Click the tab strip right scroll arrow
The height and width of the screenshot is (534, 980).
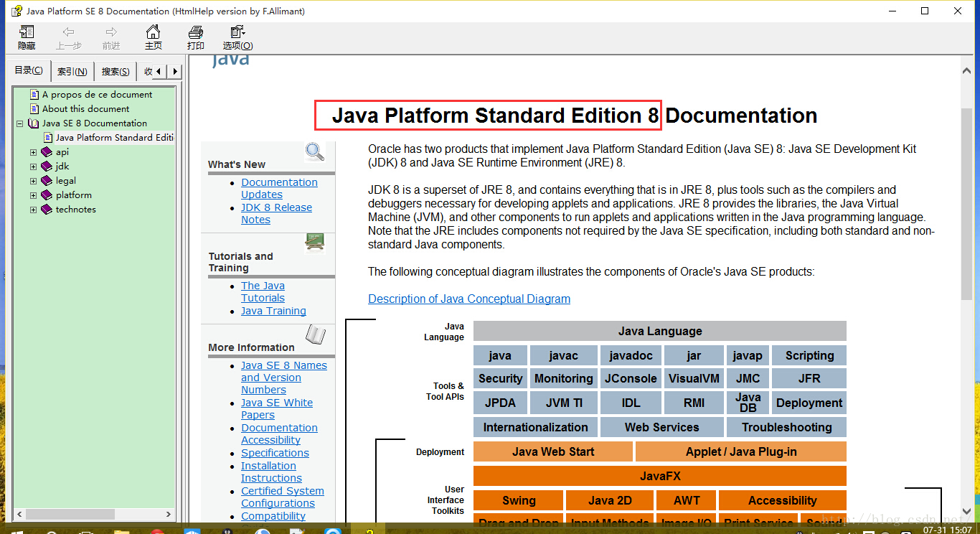coord(174,71)
